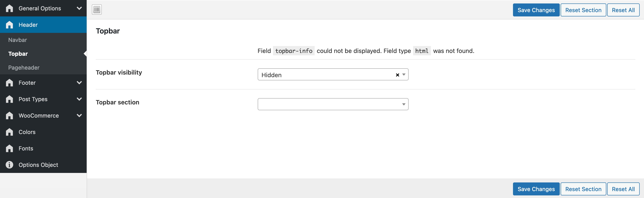The height and width of the screenshot is (198, 644).
Task: Open the Fonts settings label
Action: pyautogui.click(x=26, y=148)
